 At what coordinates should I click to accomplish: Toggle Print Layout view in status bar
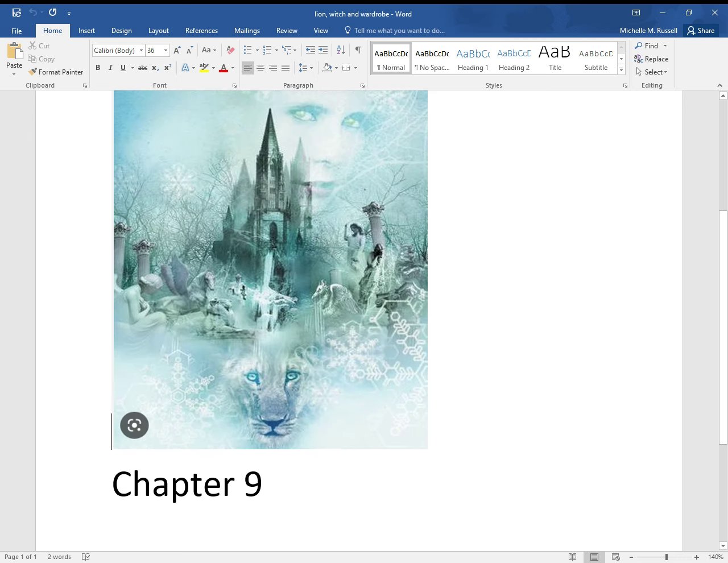(594, 557)
